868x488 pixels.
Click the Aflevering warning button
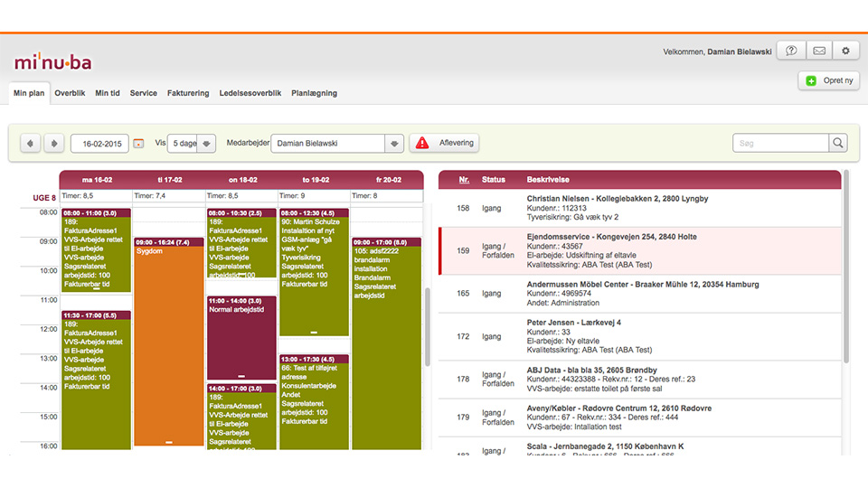pyautogui.click(x=444, y=143)
